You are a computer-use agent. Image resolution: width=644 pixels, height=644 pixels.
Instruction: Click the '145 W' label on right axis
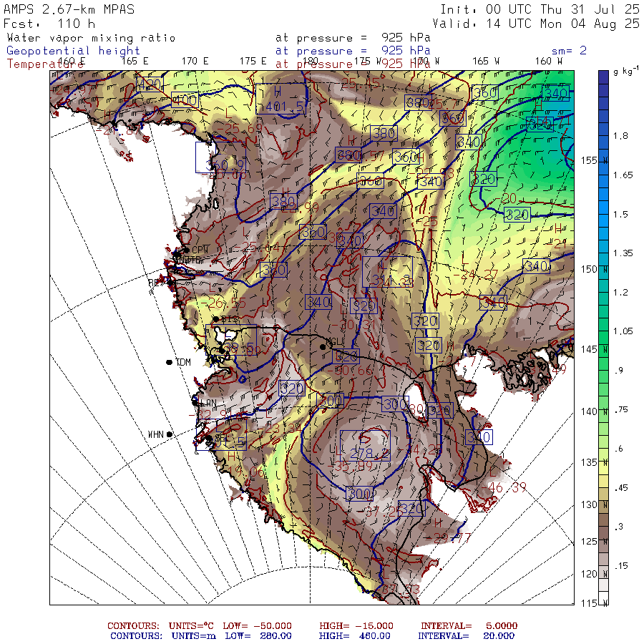click(595, 349)
